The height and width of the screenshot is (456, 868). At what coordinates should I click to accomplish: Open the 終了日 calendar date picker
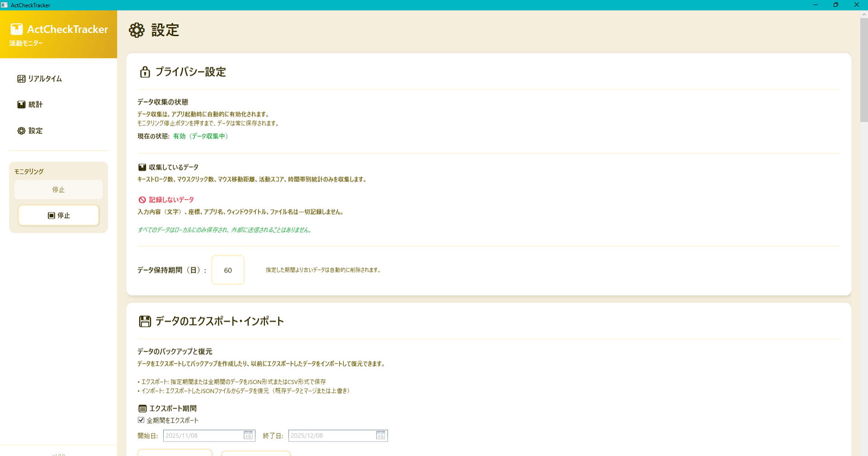pyautogui.click(x=380, y=436)
